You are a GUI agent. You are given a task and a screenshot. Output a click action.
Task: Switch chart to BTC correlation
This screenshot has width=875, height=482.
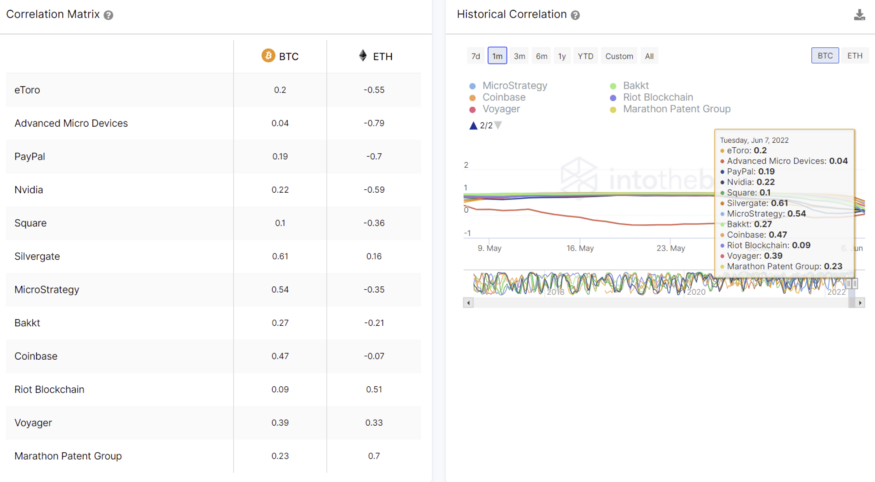coord(825,55)
